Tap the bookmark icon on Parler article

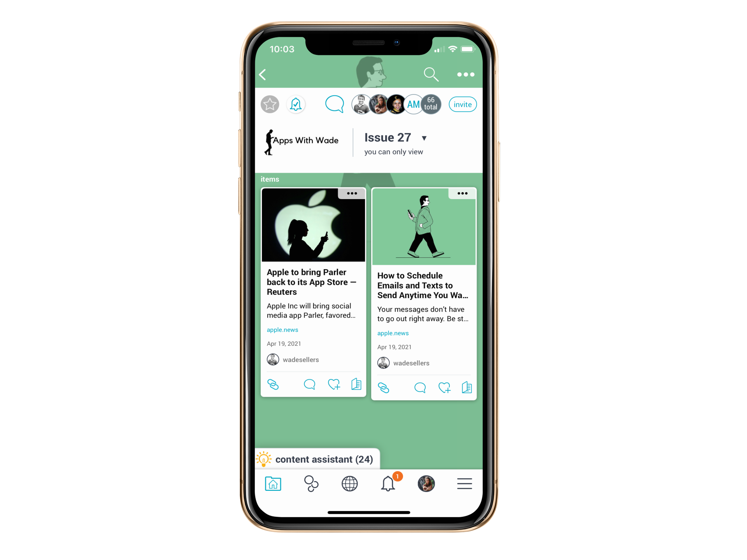coord(356,383)
